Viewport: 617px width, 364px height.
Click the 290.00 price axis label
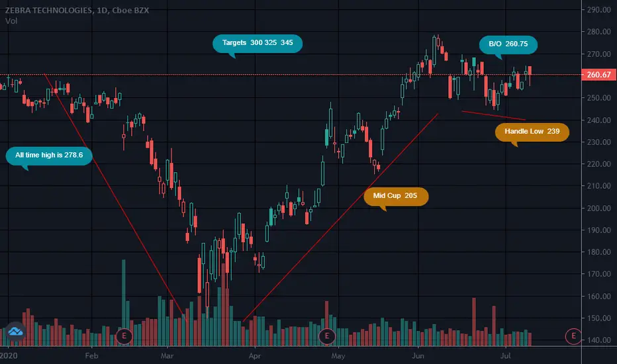click(x=598, y=10)
